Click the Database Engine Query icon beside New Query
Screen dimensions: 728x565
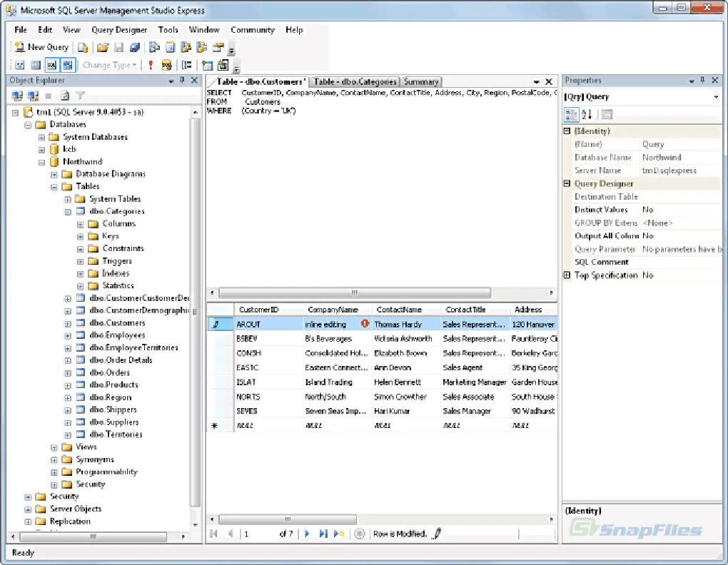pyautogui.click(x=83, y=47)
